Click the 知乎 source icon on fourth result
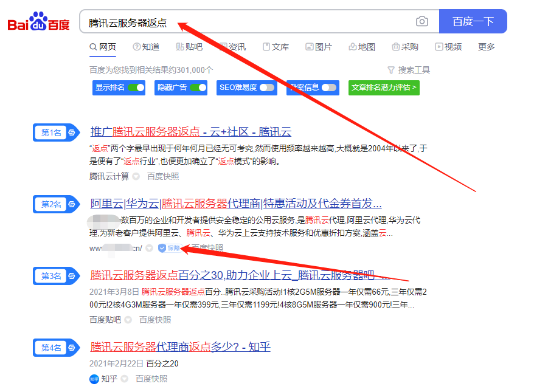 coord(94,379)
